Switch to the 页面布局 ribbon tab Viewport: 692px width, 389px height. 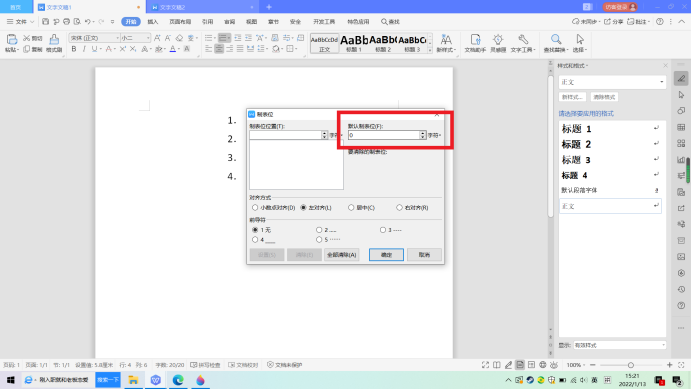click(x=180, y=22)
